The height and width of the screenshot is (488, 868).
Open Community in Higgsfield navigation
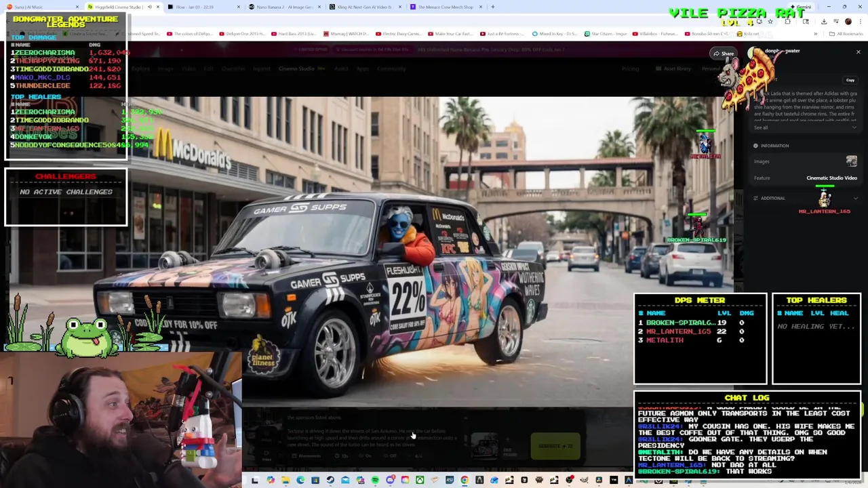click(391, 68)
